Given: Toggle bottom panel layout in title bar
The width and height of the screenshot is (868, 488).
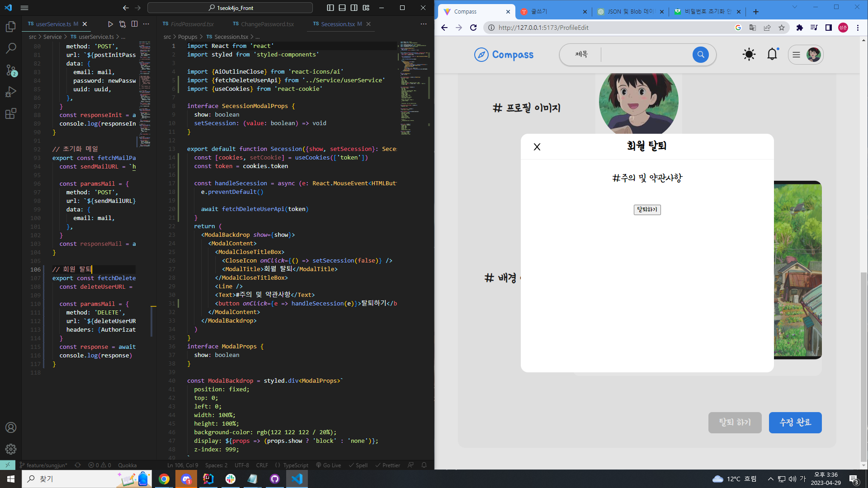Looking at the screenshot, I should tap(342, 8).
